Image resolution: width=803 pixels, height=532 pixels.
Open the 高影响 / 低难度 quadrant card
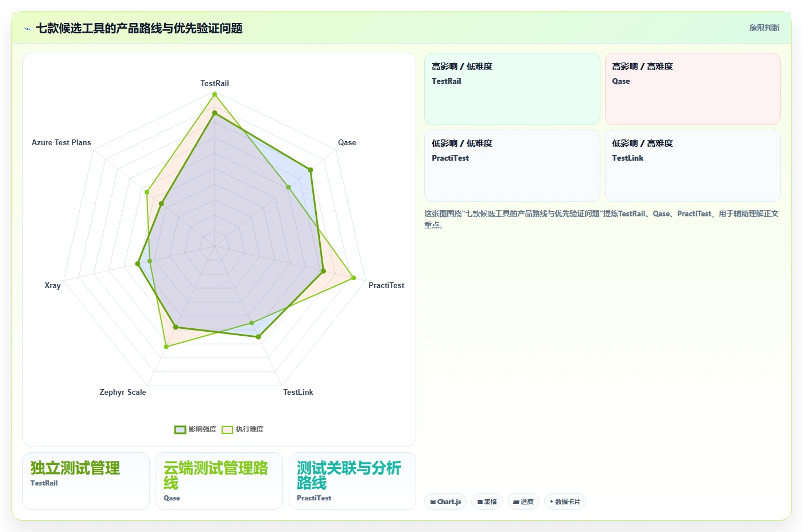pyautogui.click(x=512, y=89)
